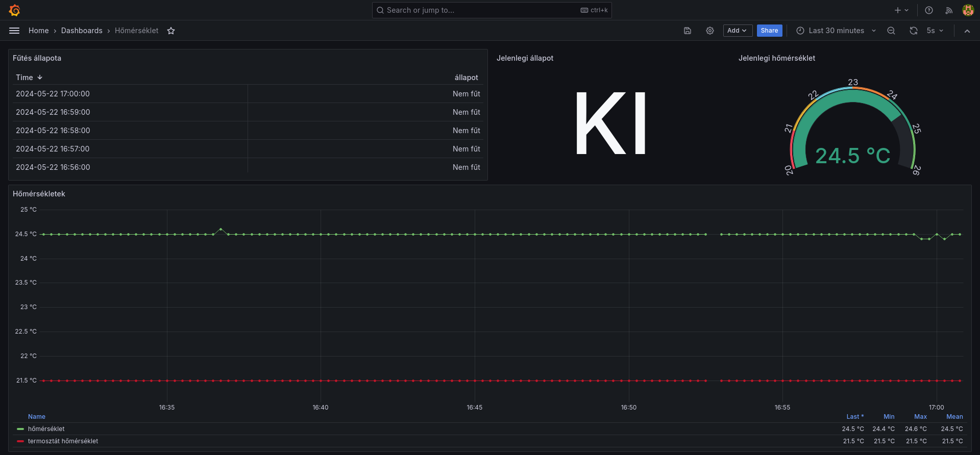Click the állapot column header
The image size is (980, 455).
coord(467,78)
